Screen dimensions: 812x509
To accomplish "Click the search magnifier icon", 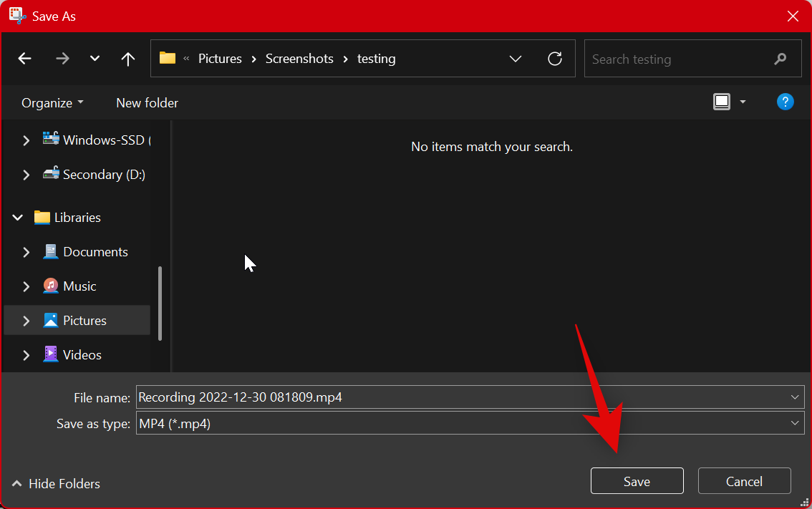I will coord(780,59).
